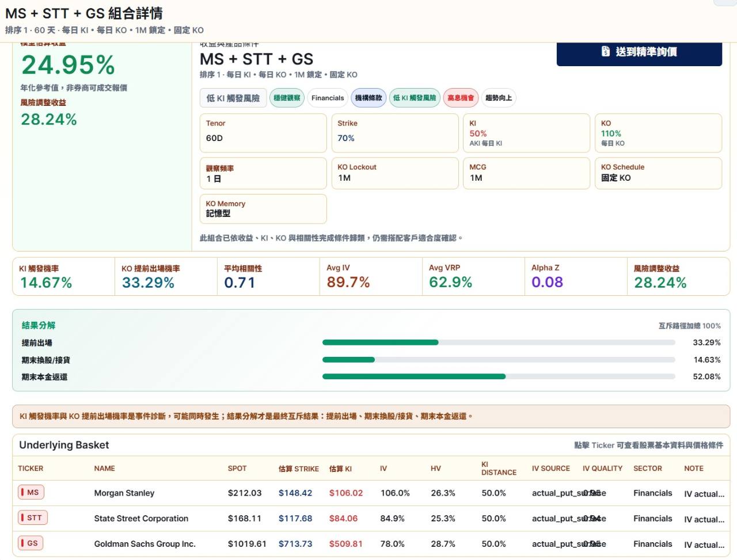Open the MS ticker badge
This screenshot has width=737, height=560.
[31, 492]
